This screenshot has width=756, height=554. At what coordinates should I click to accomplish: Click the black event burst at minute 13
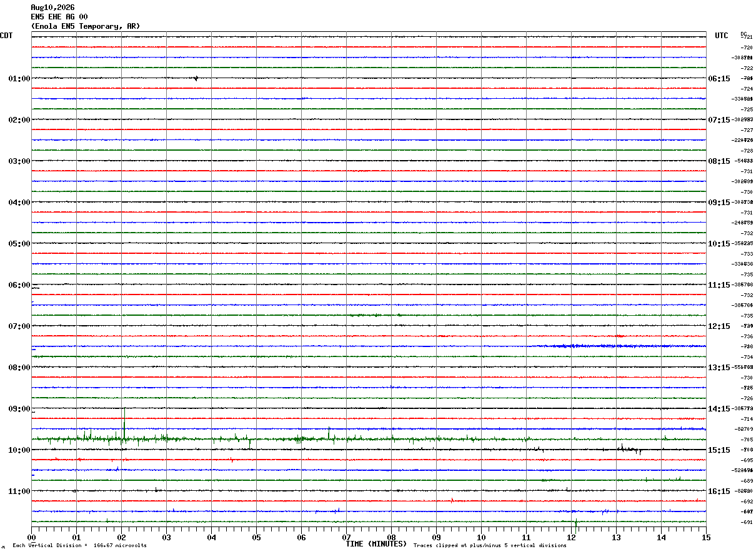[x=629, y=448]
